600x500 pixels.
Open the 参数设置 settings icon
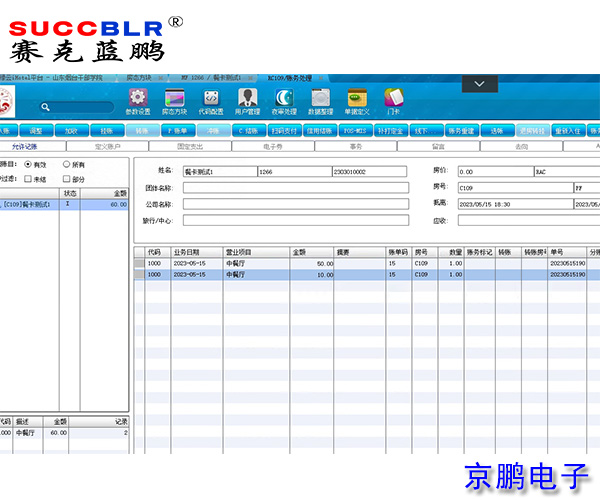(x=138, y=98)
